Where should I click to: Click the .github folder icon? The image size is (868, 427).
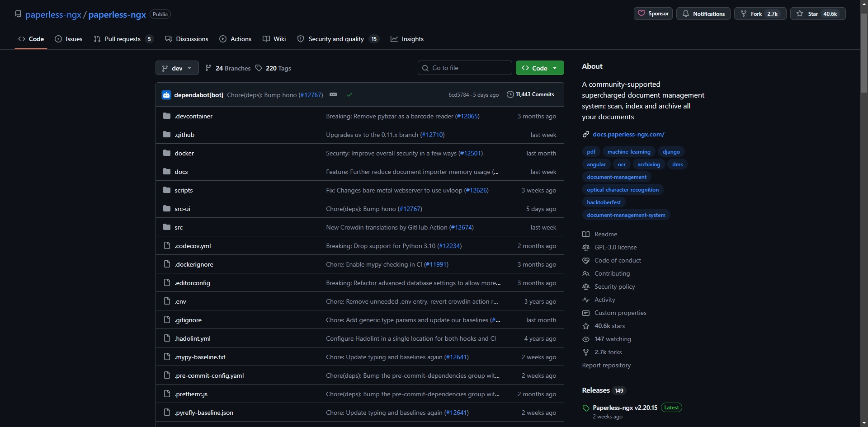click(x=167, y=135)
